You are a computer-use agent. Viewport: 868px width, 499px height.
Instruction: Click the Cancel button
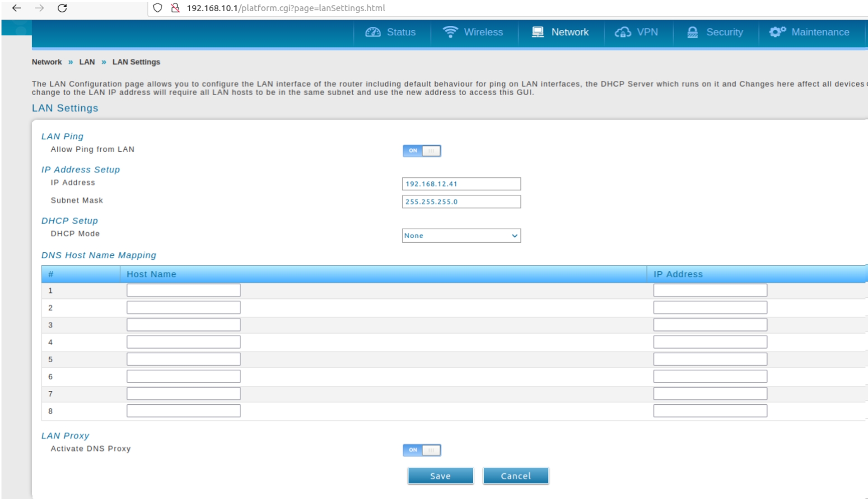[515, 476]
